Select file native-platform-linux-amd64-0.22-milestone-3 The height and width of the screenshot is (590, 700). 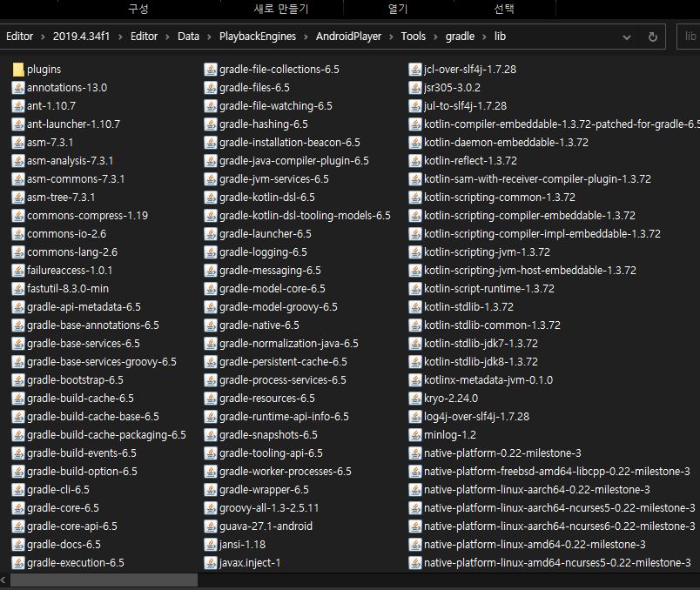[528, 545]
